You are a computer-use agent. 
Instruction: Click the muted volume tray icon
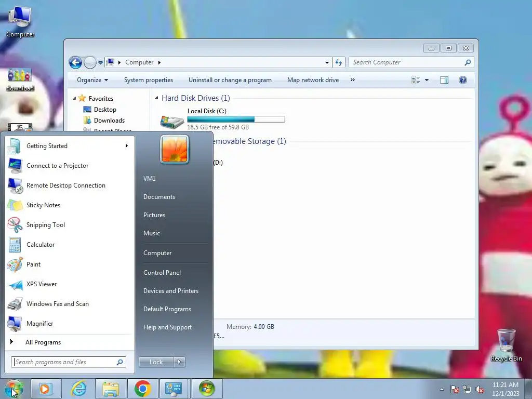point(480,390)
